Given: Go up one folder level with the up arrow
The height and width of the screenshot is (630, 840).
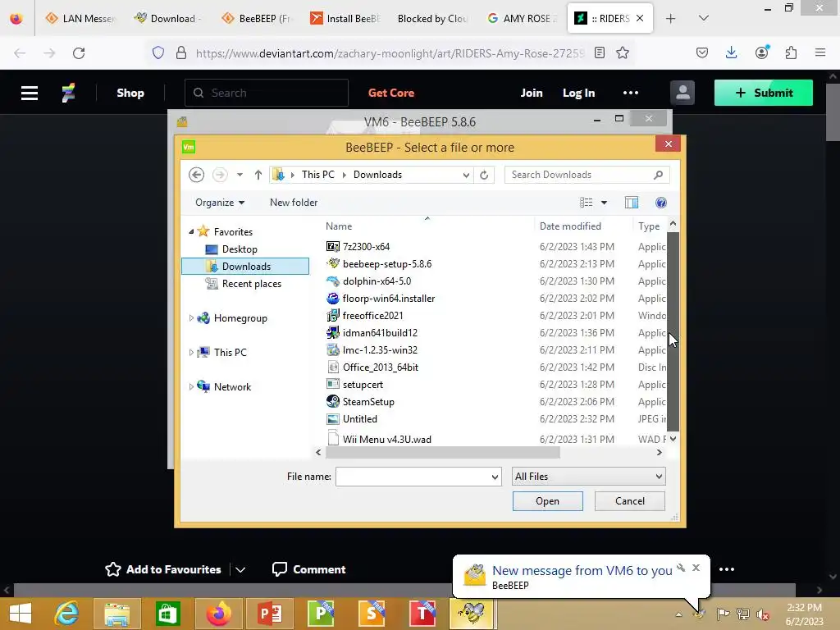Looking at the screenshot, I should 258,175.
